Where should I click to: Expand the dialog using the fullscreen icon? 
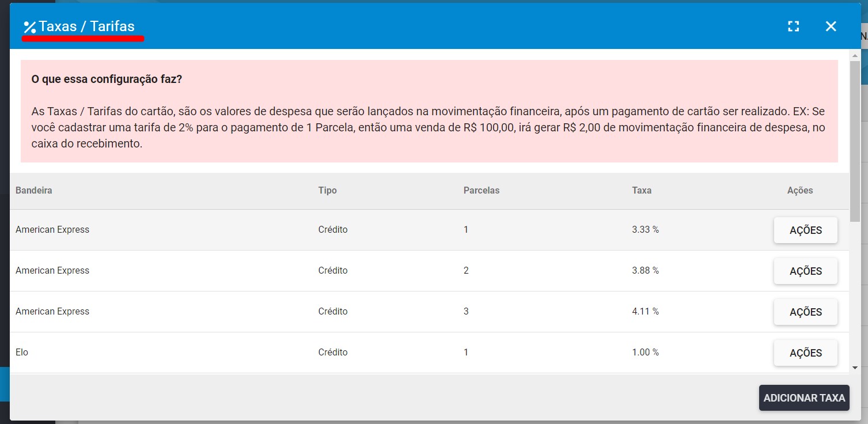pos(793,26)
